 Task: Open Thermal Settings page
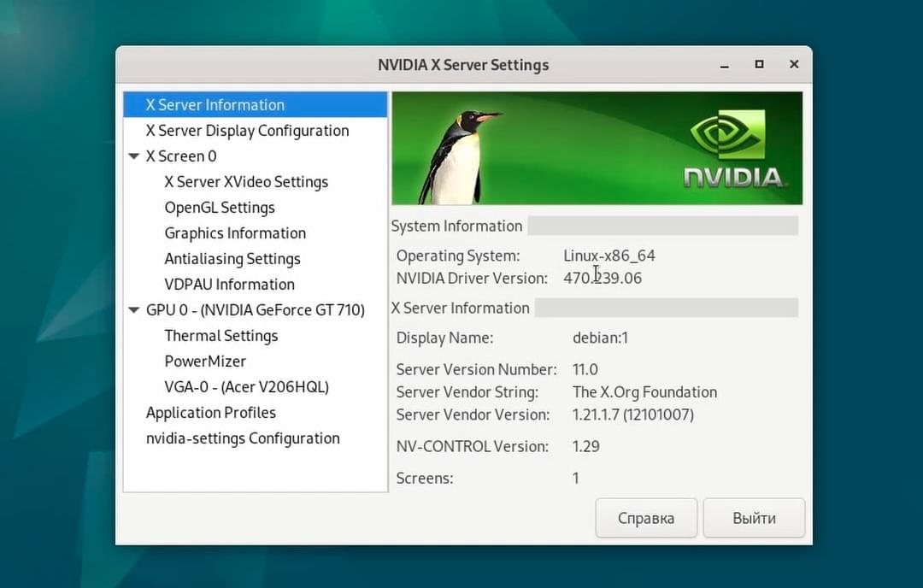221,336
